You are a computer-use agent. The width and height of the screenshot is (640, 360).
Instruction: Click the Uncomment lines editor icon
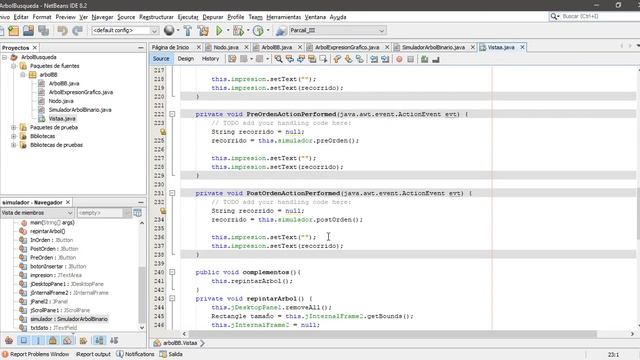pyautogui.click(x=436, y=59)
